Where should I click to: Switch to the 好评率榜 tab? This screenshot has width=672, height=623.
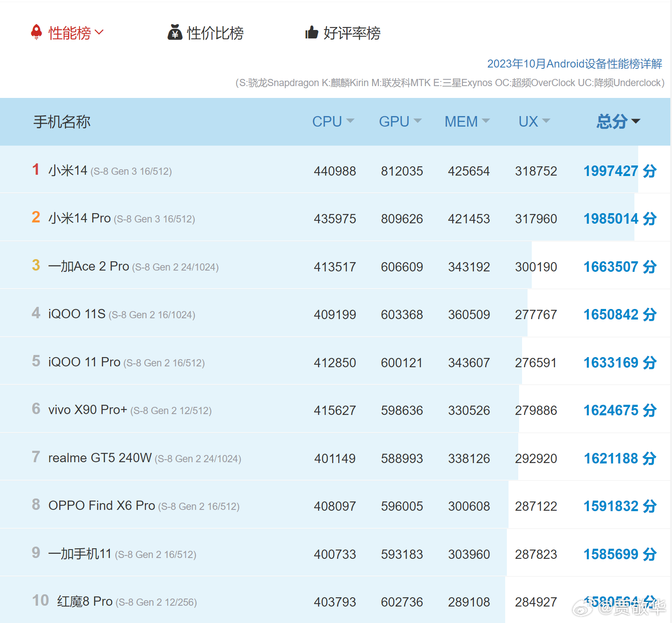pyautogui.click(x=352, y=33)
